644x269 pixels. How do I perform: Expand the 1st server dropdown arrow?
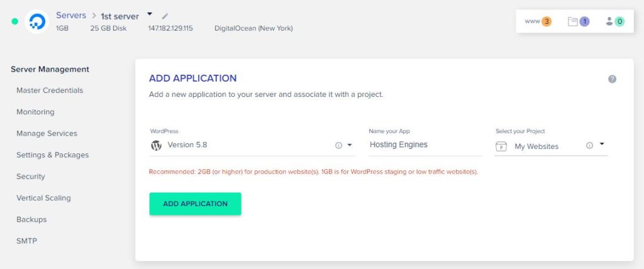(x=150, y=14)
